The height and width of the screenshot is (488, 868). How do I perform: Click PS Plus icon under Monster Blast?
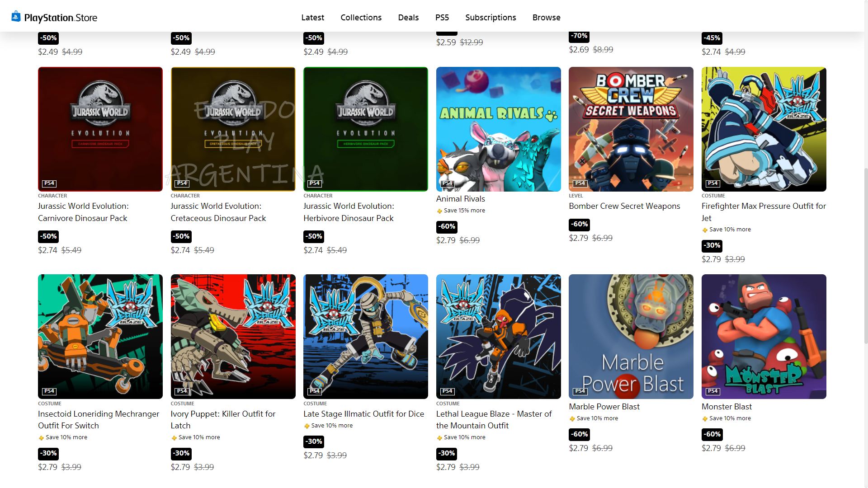pyautogui.click(x=705, y=419)
